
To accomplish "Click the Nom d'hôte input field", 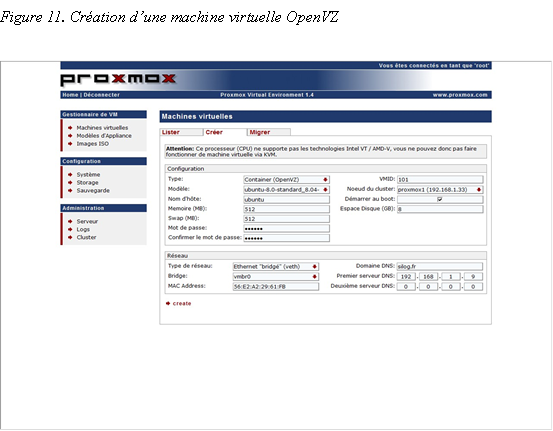I will tap(286, 199).
